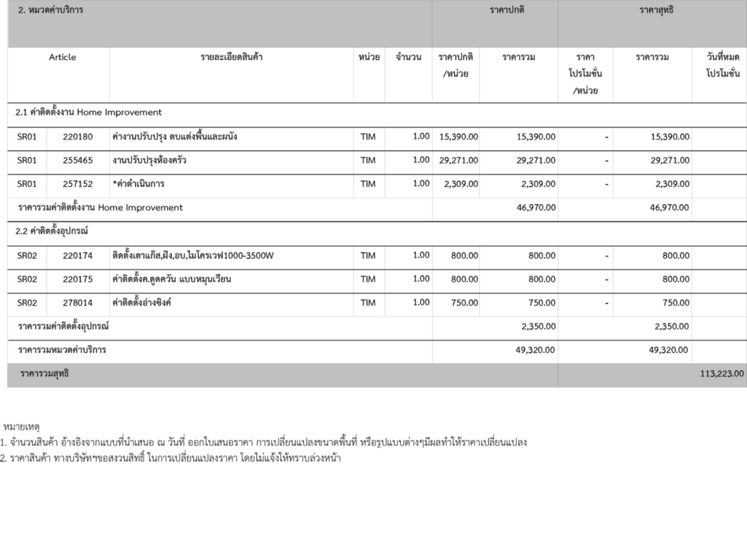The image size is (747, 560).
Task: Click the 'หมายเหตุ' notes heading
Action: [21, 427]
